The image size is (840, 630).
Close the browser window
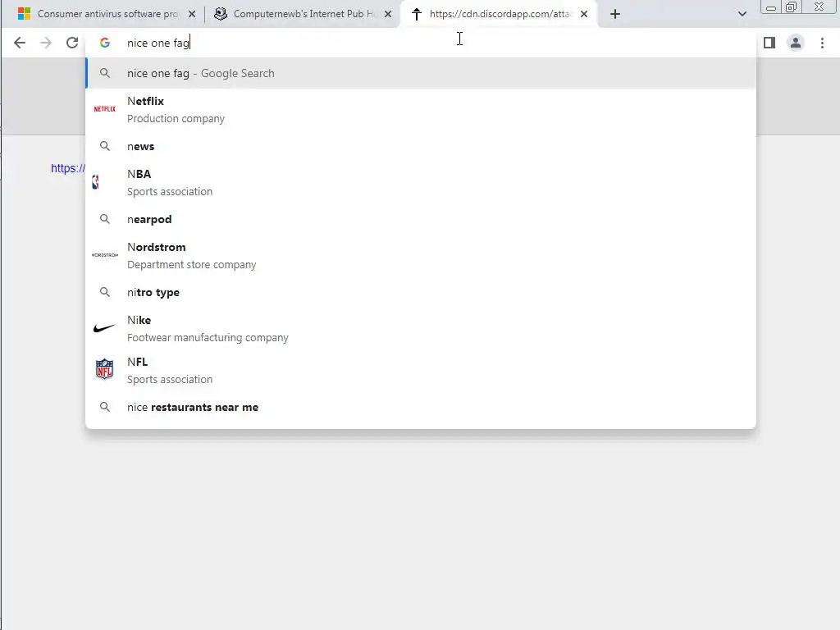click(819, 7)
